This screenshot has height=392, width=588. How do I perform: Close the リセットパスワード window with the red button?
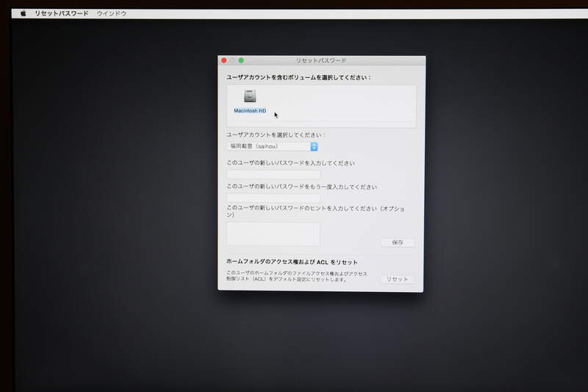(x=224, y=60)
